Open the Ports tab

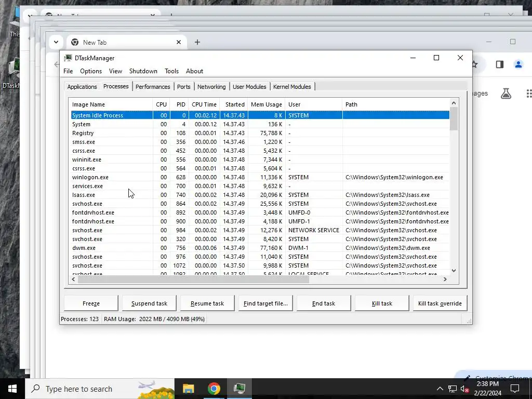pos(183,87)
